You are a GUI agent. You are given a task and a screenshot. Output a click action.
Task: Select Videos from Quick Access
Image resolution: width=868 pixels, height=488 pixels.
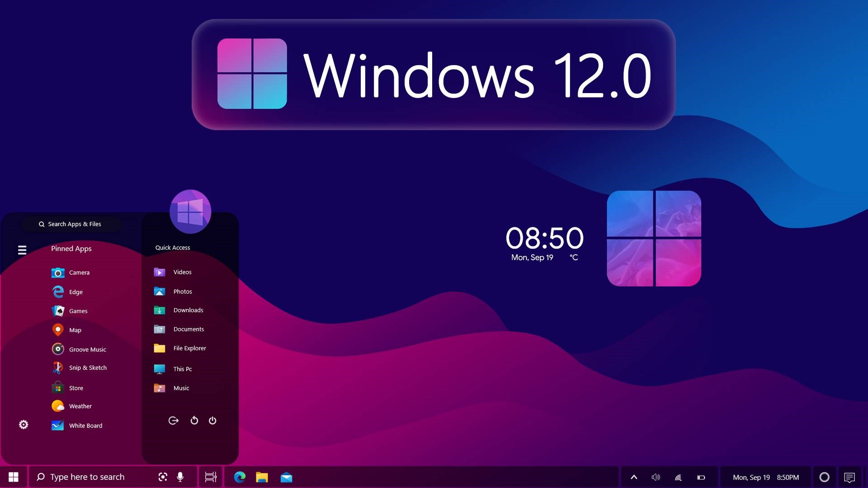pyautogui.click(x=181, y=272)
